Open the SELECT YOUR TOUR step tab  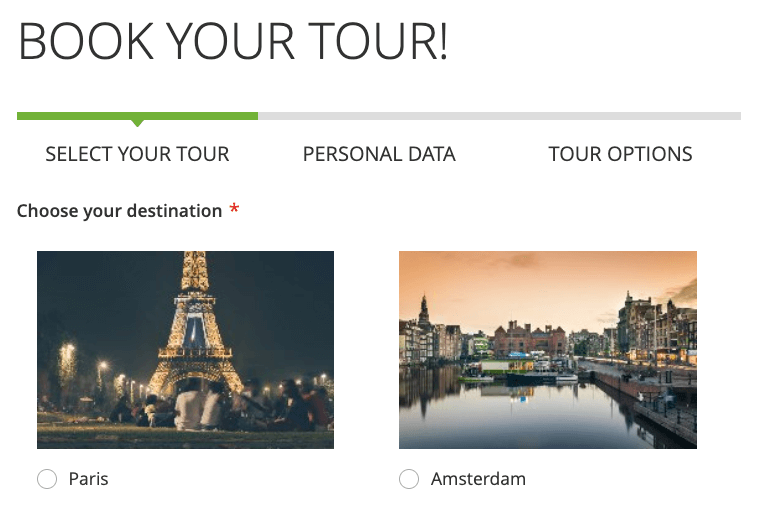[137, 155]
